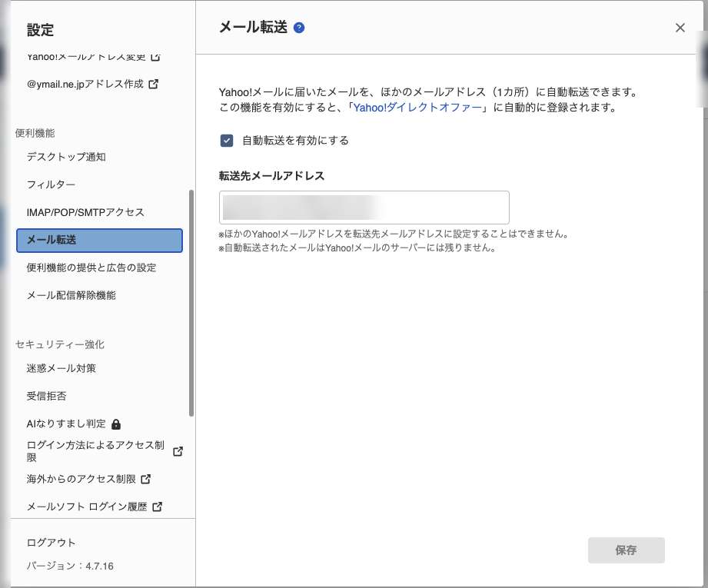Click external link icon beside 海外からのアクセス制限
Viewport: 708px width, 588px height.
pos(145,479)
